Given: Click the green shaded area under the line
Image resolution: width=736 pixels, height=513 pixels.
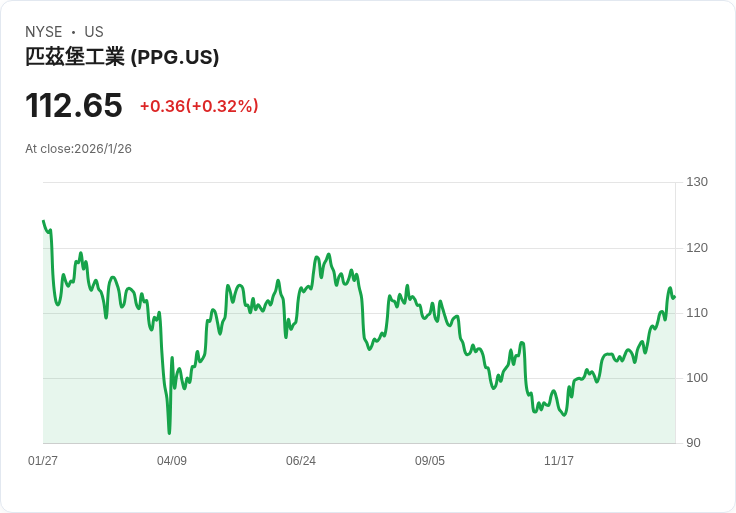Looking at the screenshot, I should (x=360, y=400).
